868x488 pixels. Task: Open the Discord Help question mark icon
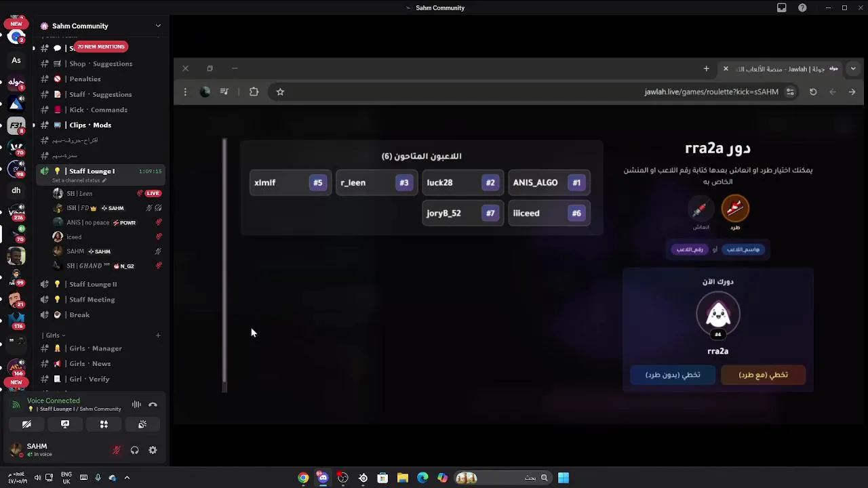coord(803,8)
